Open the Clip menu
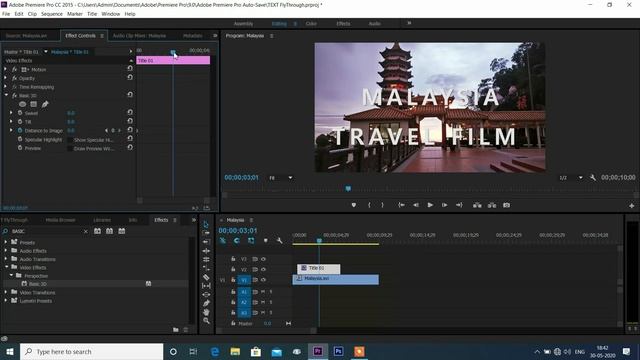 click(32, 14)
